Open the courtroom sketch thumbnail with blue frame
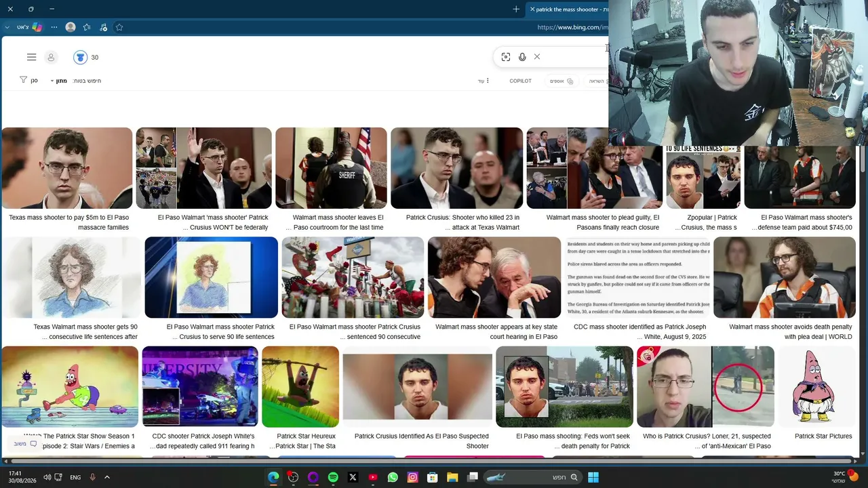The image size is (868, 488). (x=211, y=277)
